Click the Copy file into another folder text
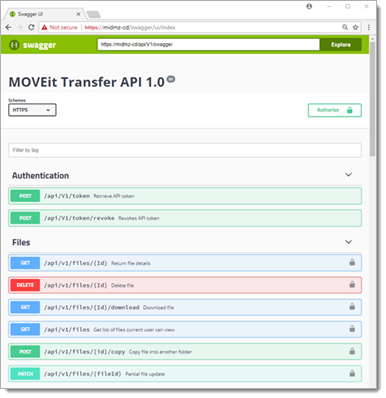The width and height of the screenshot is (386, 398). (x=160, y=352)
